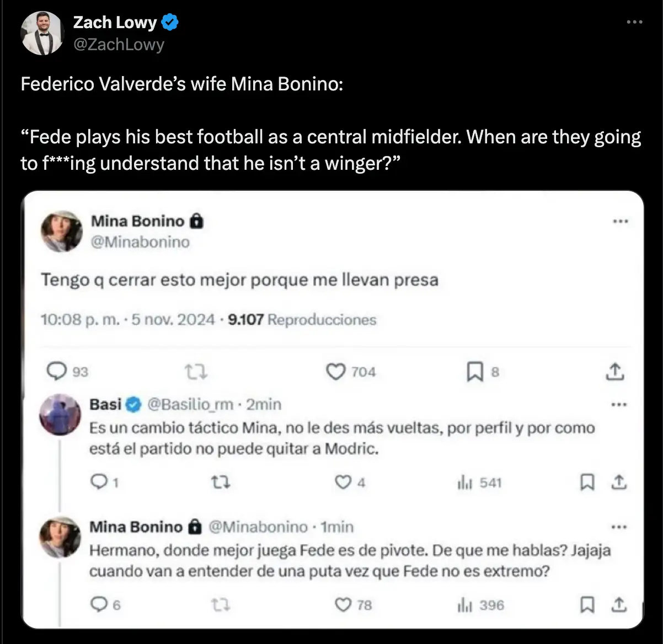Click the verified badge next to Zach Lowy
This screenshot has height=644, width=663.
tap(170, 23)
